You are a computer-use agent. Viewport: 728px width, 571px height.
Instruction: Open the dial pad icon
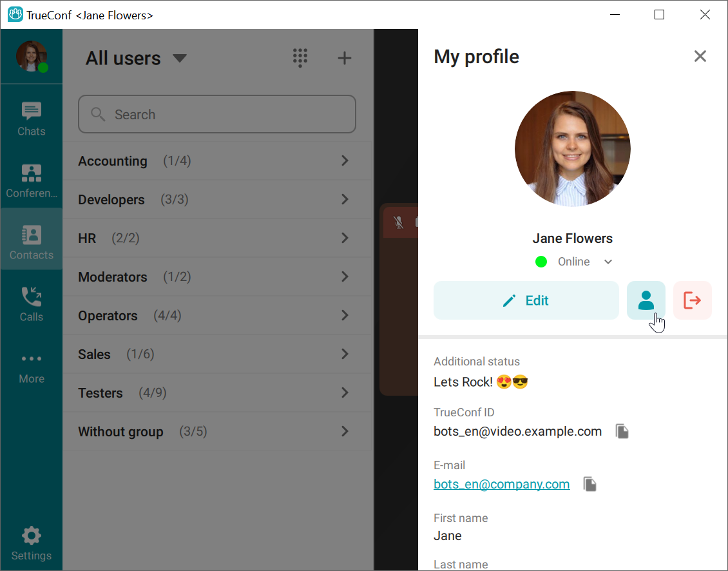300,58
